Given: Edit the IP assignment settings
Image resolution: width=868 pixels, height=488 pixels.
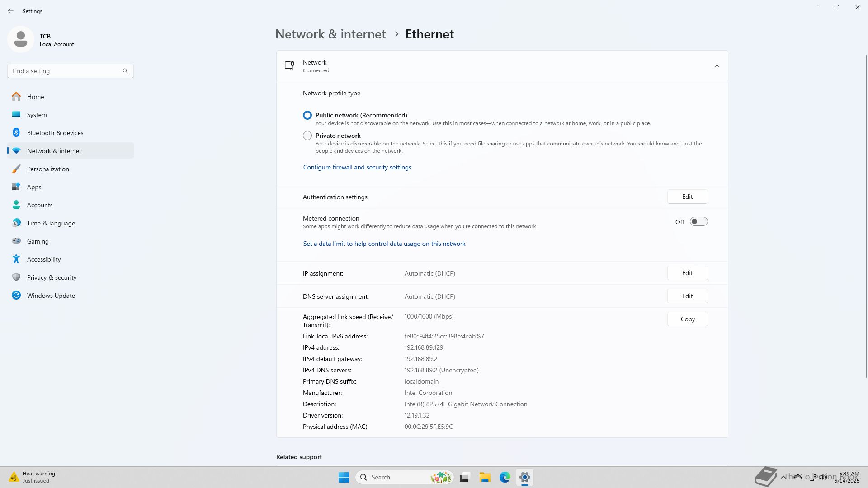Looking at the screenshot, I should click(x=687, y=273).
